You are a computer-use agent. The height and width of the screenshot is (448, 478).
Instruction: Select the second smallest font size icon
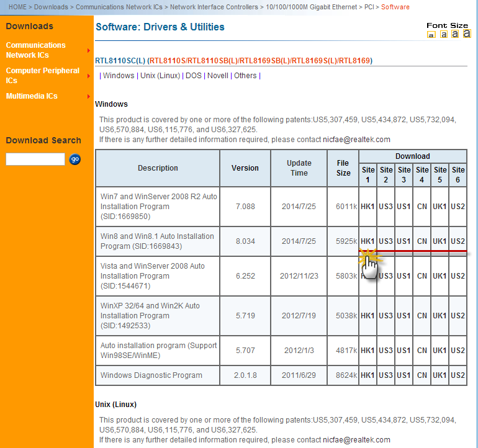click(x=444, y=34)
